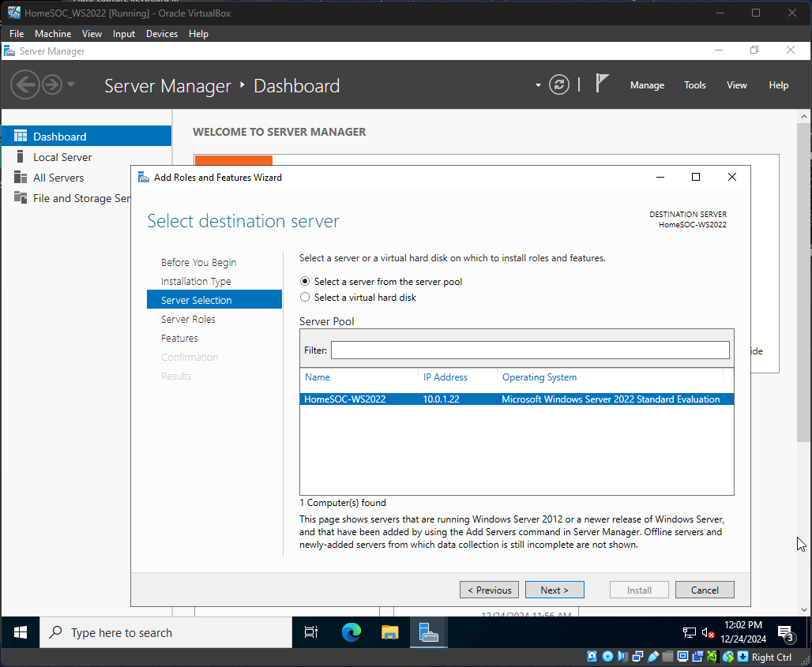Expand the navigation history dropdown arrow
812x667 pixels.
pos(71,84)
